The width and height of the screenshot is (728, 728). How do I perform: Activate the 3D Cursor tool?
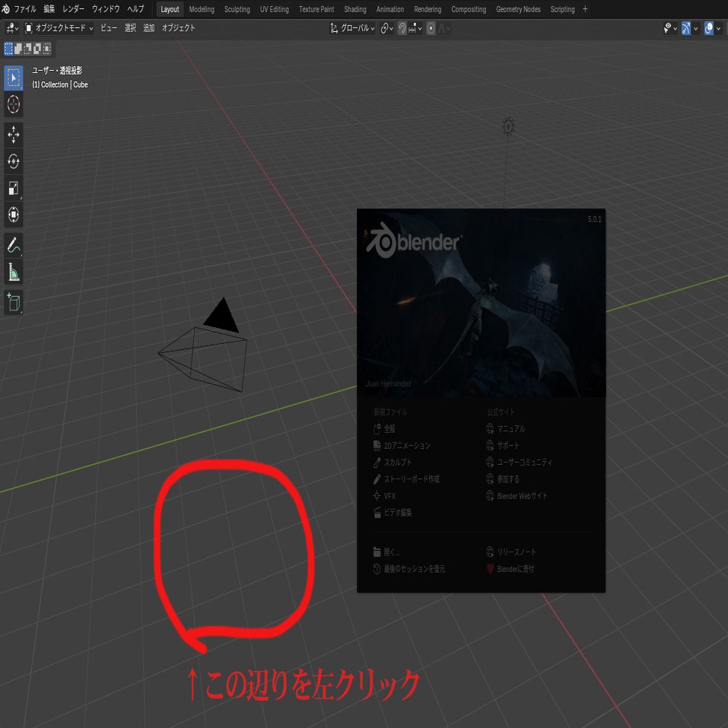(14, 104)
